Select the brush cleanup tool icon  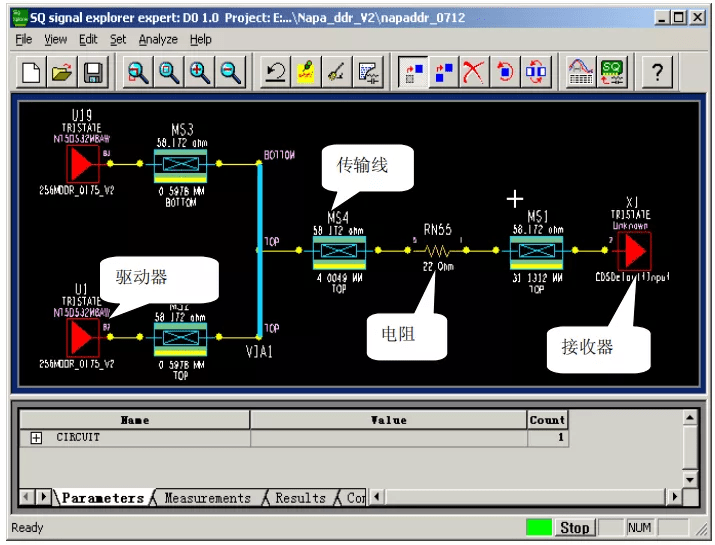[x=337, y=72]
